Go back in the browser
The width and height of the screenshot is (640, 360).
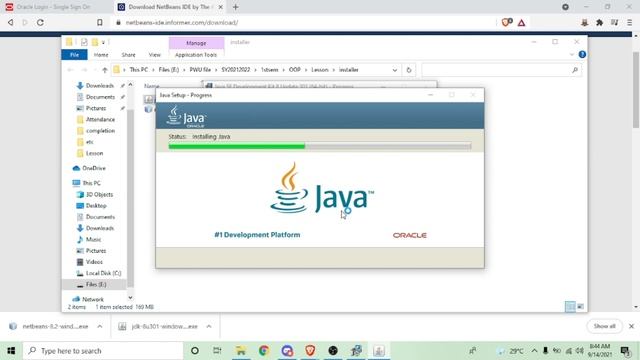pos(11,22)
